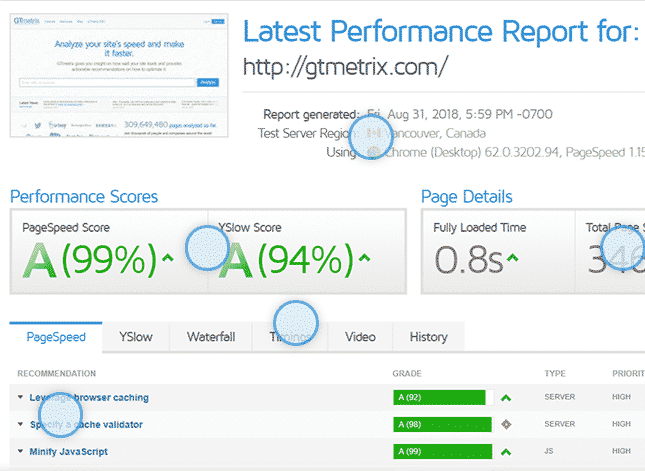The width and height of the screenshot is (645, 471).
Task: Click the Chrome browser icon next to Using
Action: click(374, 152)
